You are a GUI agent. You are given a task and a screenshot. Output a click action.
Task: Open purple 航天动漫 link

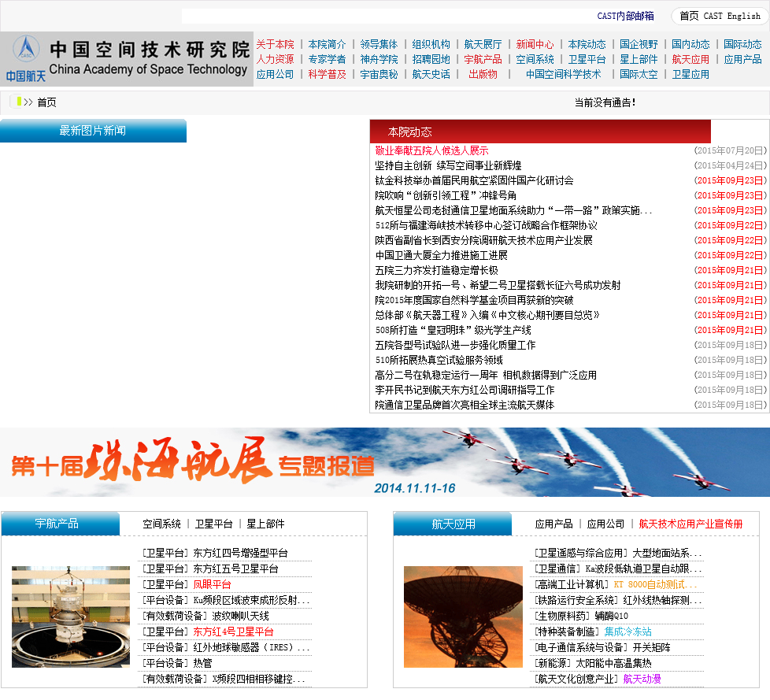[642, 679]
